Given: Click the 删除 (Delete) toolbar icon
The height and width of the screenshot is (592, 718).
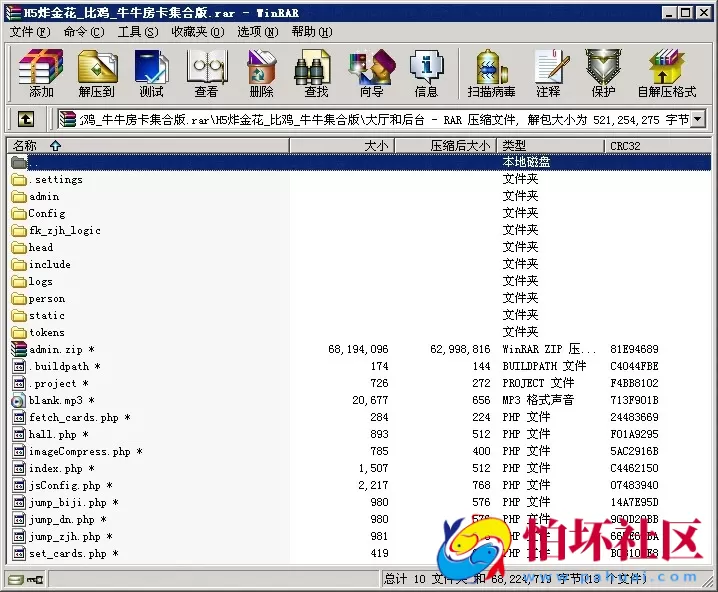Looking at the screenshot, I should 261,73.
